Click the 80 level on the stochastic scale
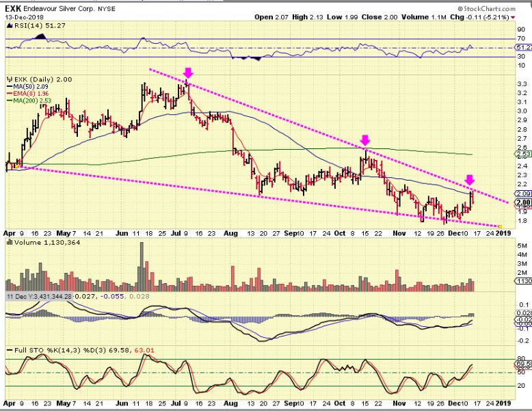The height and width of the screenshot is (411, 532). click(522, 359)
